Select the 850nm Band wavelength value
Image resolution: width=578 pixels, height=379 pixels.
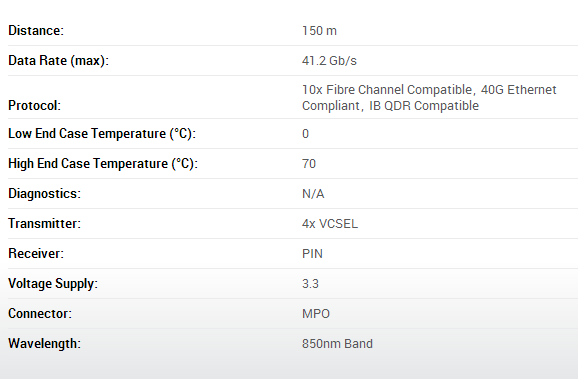[337, 344]
